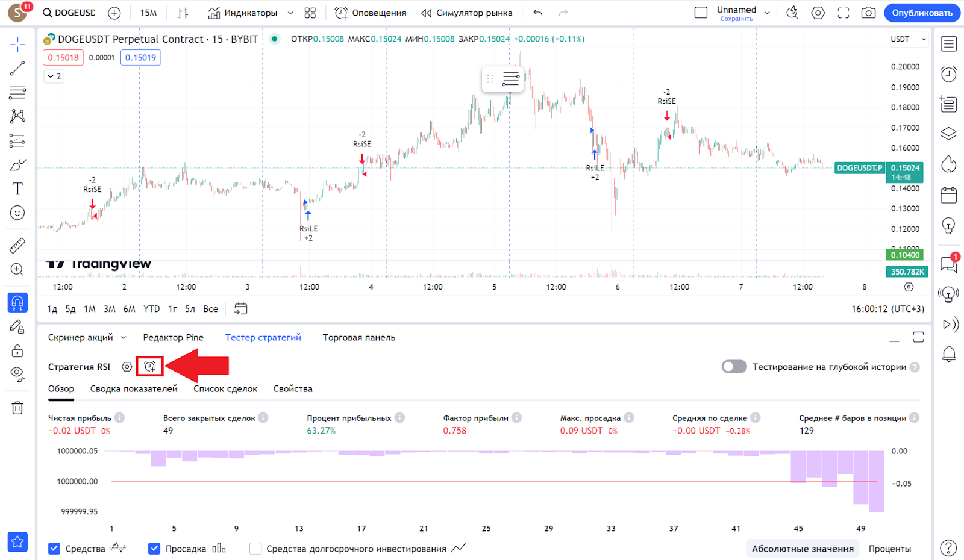
Task: Open the forecasting and measurement tools
Action: [17, 140]
